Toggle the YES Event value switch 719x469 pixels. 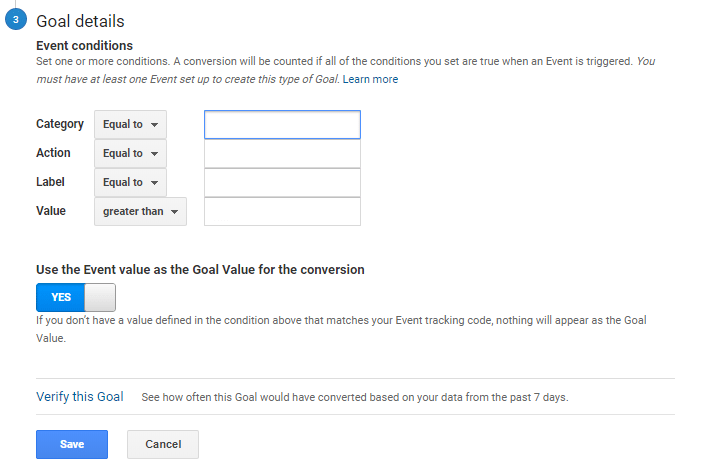click(76, 297)
